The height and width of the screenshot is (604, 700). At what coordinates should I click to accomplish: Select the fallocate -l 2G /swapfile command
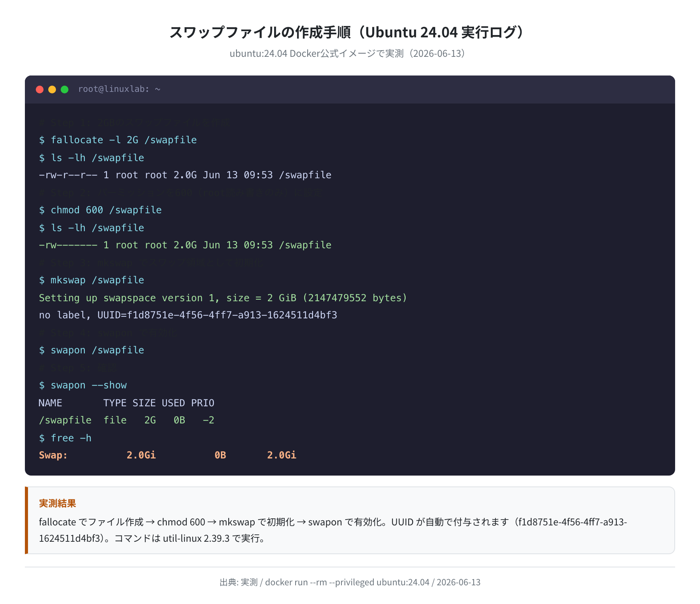pos(118,140)
